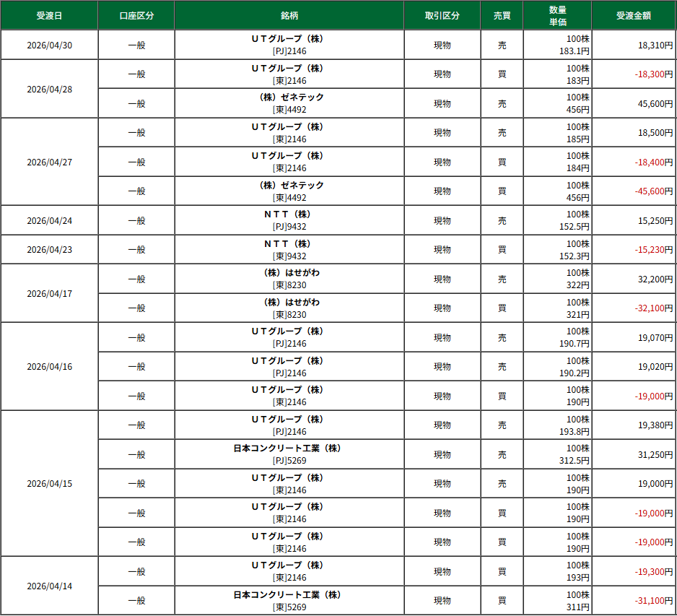Viewport: 677px width, 616px height.
Task: Select the date cell 2026/04/28
Action: [x=49, y=89]
